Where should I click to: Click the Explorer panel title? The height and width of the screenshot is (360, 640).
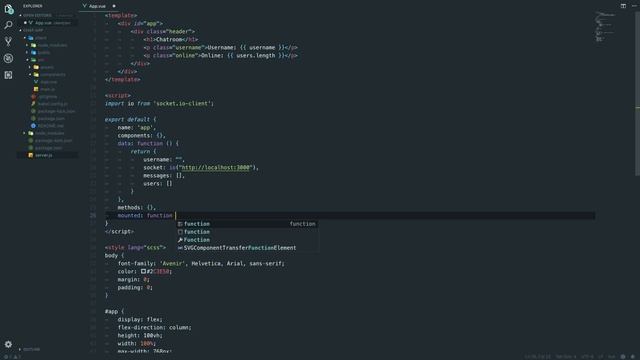(x=33, y=6)
